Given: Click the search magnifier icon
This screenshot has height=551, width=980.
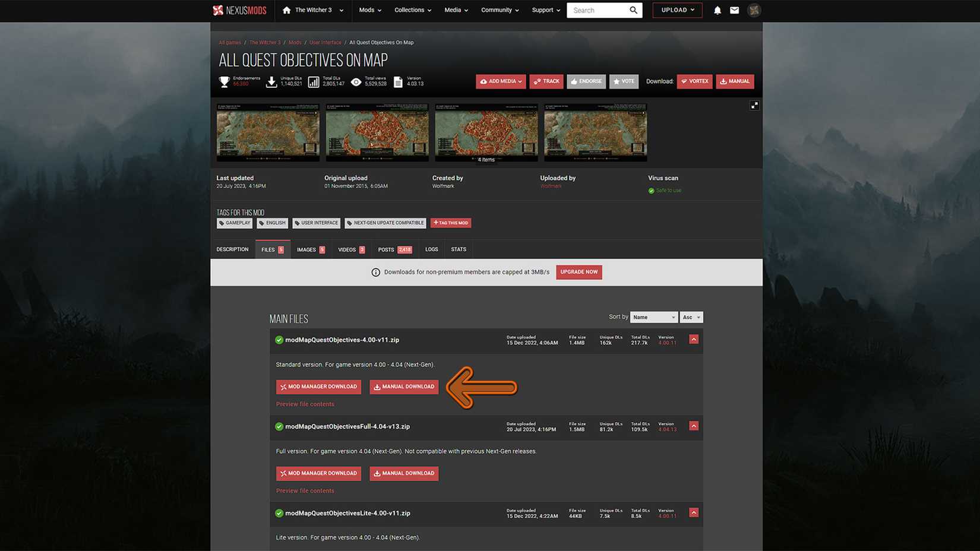Looking at the screenshot, I should tap(633, 10).
